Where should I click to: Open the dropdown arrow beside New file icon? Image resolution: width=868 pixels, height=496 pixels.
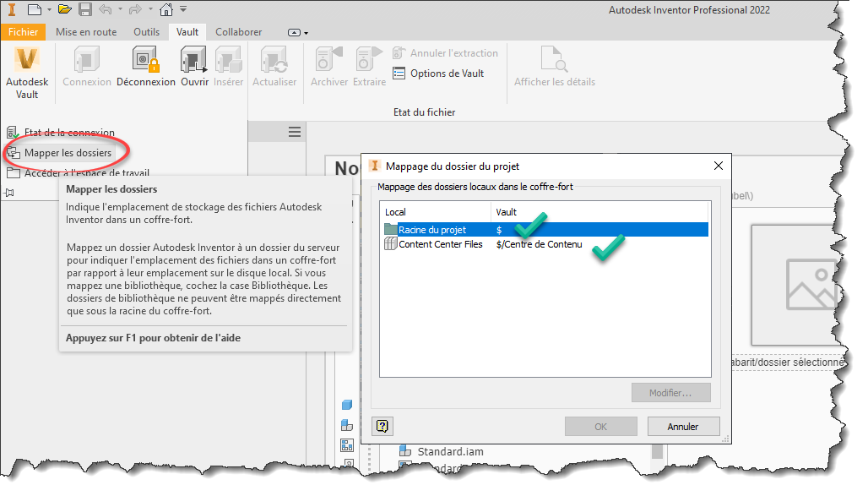(49, 10)
